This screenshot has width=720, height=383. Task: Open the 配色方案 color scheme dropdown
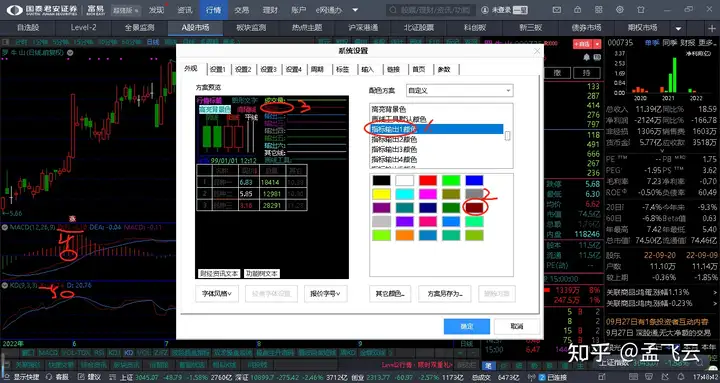point(460,90)
